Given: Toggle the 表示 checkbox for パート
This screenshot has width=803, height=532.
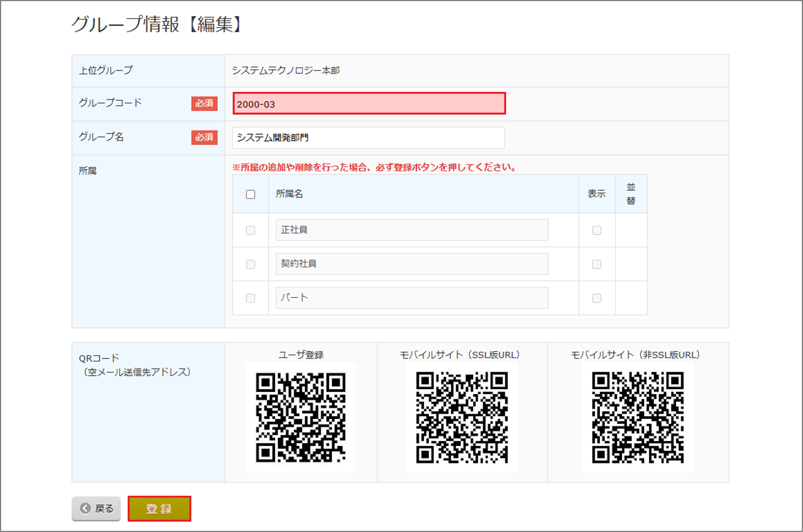Looking at the screenshot, I should [597, 298].
